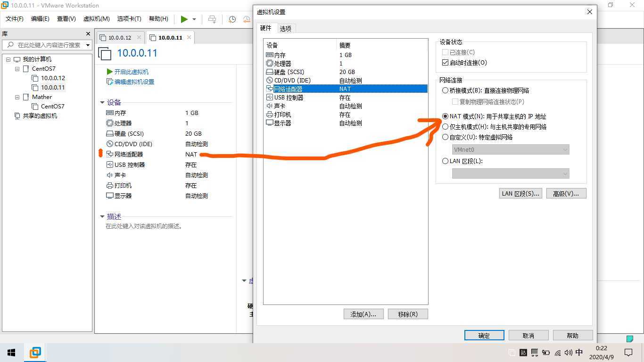
Task: Open the power options dropdown arrow beside play
Action: click(x=194, y=19)
